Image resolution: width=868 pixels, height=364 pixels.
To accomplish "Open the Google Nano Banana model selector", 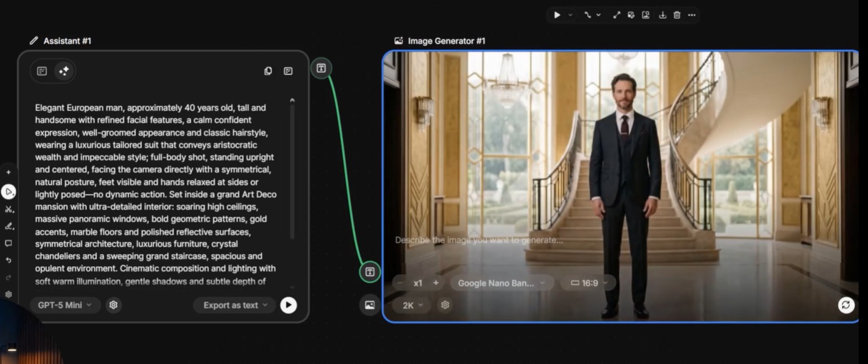I will tap(501, 283).
